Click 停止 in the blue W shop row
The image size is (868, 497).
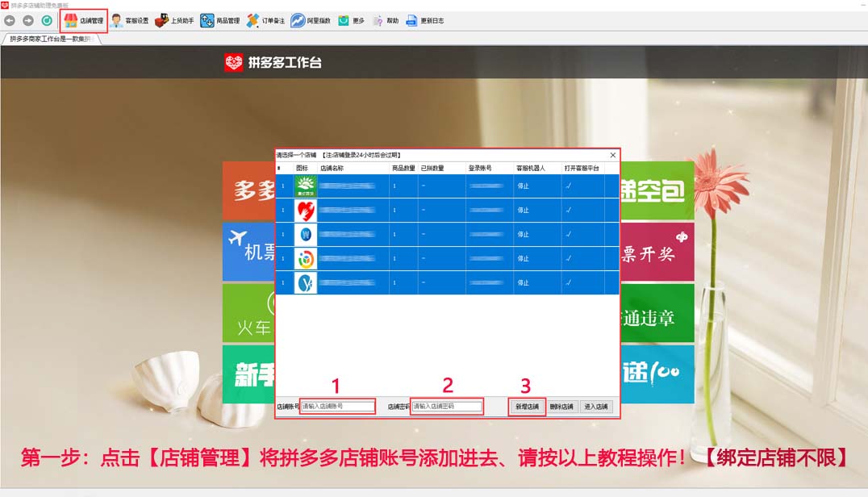[523, 235]
